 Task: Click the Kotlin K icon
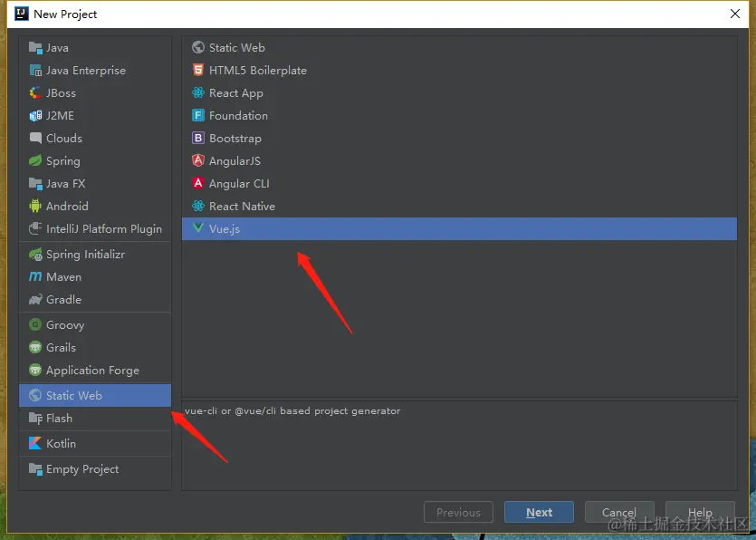35,443
